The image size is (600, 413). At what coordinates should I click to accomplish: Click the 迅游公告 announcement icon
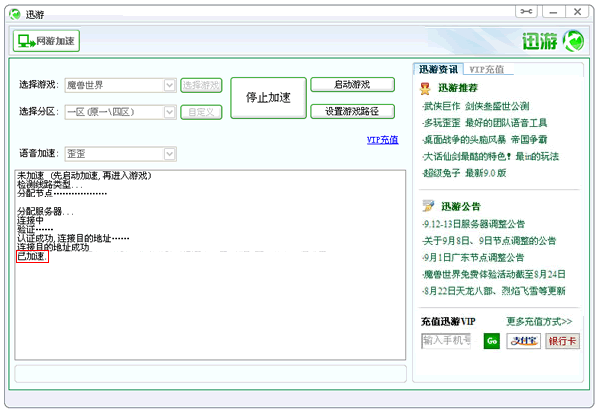[x=428, y=207]
